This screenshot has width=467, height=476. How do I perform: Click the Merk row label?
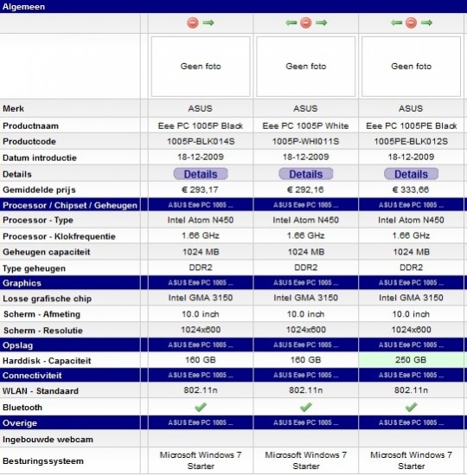(13, 108)
